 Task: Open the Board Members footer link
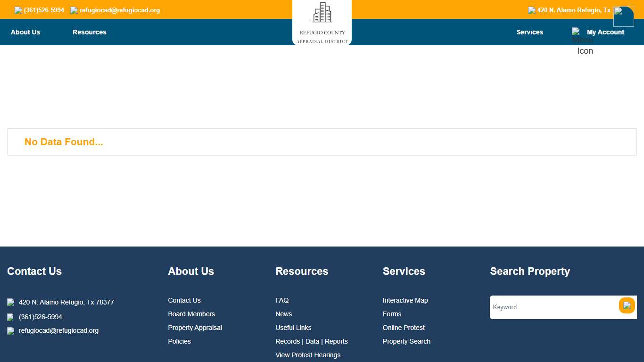[191, 314]
